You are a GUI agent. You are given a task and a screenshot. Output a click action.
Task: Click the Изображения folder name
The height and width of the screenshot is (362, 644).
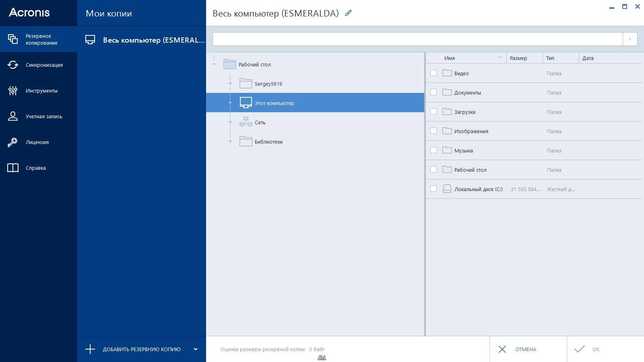pos(471,131)
